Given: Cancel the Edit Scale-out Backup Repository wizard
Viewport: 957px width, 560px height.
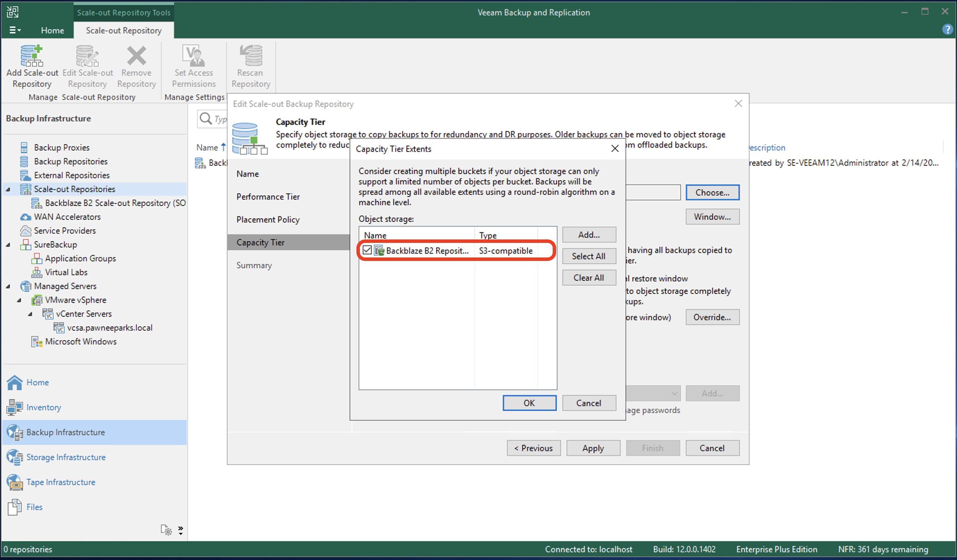Looking at the screenshot, I should 712,448.
